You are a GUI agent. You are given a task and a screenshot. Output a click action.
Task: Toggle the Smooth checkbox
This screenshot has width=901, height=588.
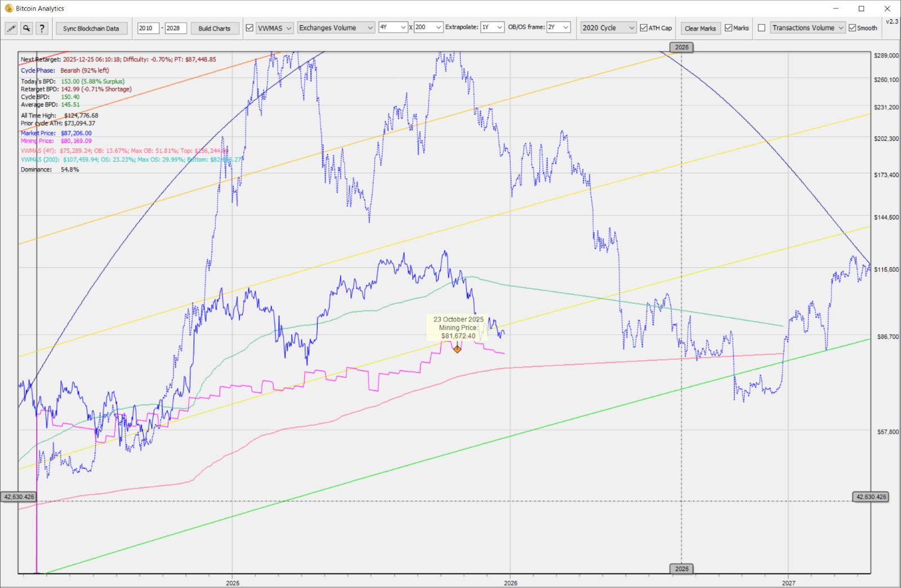click(853, 28)
